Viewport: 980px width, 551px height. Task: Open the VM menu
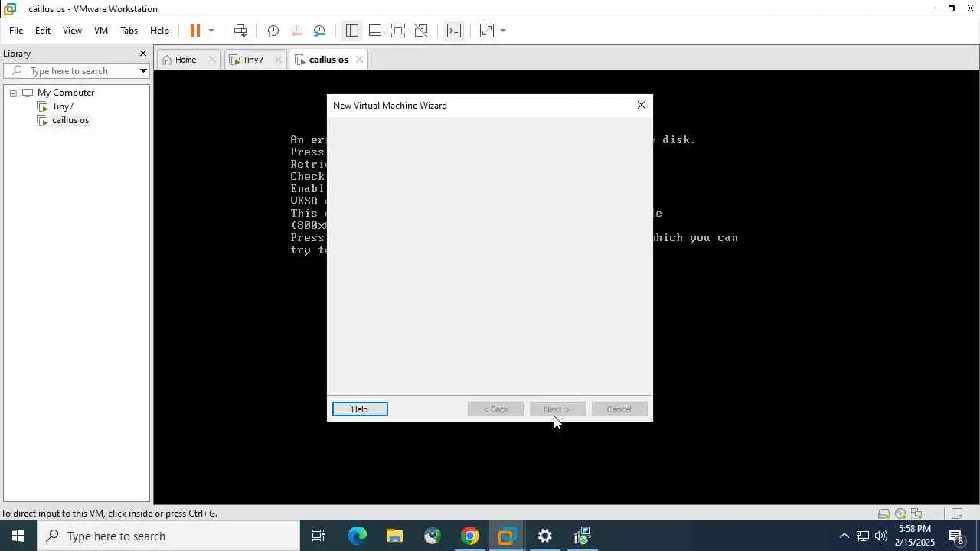coord(101,31)
